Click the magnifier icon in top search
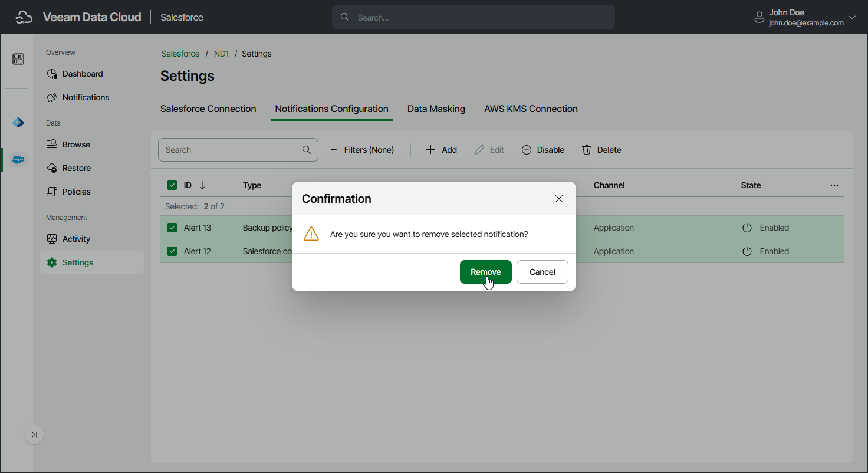This screenshot has height=473, width=868. pos(346,18)
